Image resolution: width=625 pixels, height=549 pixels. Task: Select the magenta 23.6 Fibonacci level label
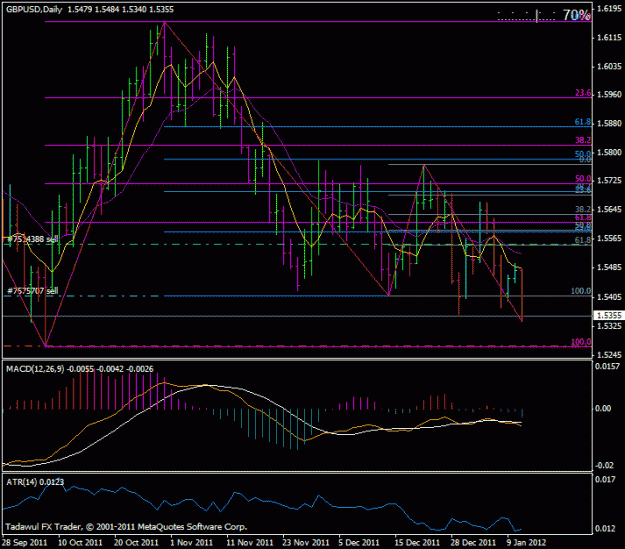(583, 93)
